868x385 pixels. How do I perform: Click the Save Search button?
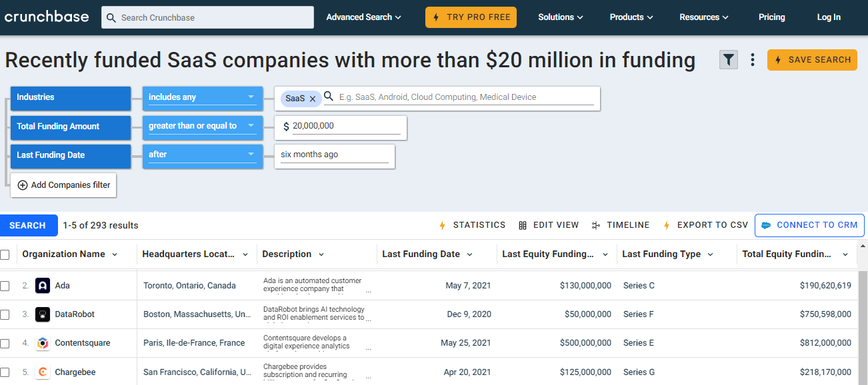pyautogui.click(x=812, y=60)
